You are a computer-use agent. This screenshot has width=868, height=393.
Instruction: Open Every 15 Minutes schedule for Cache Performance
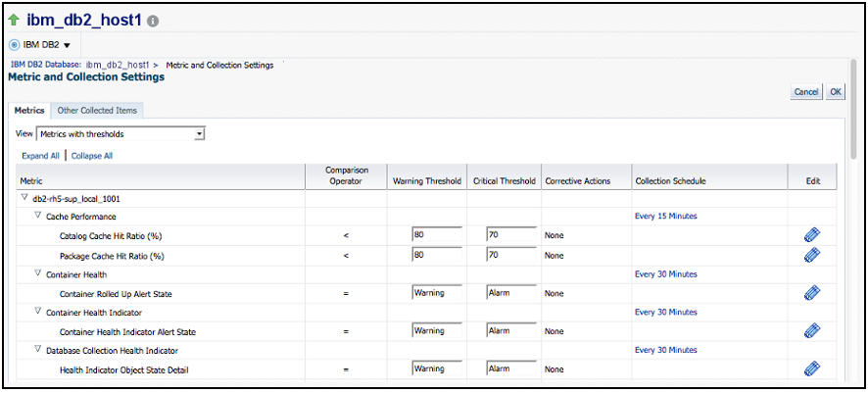click(666, 216)
